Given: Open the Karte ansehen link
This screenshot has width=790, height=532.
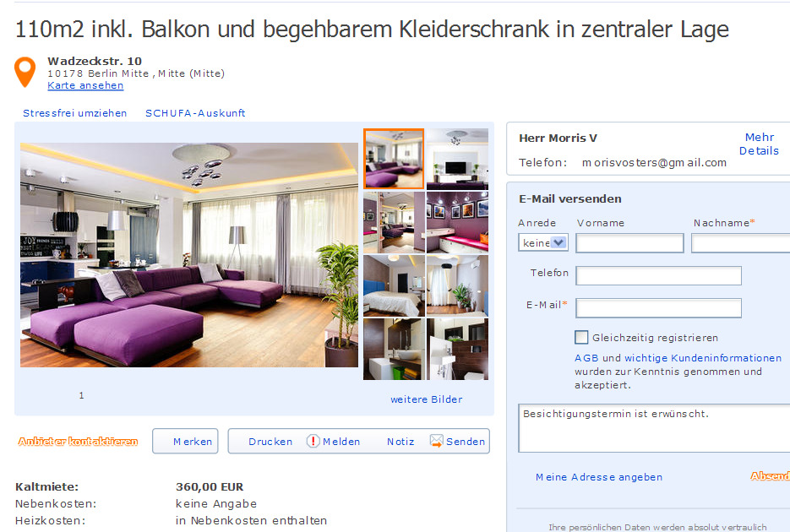Looking at the screenshot, I should coord(85,85).
